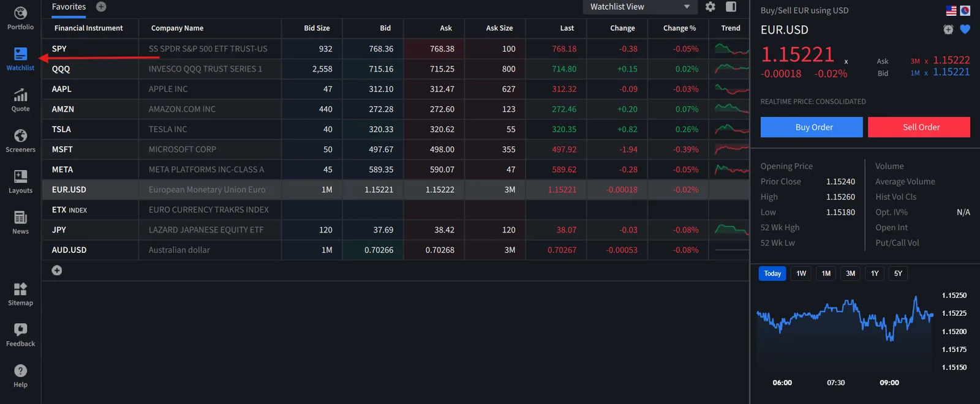The width and height of the screenshot is (980, 404).
Task: Select the META row symbol
Action: (62, 170)
